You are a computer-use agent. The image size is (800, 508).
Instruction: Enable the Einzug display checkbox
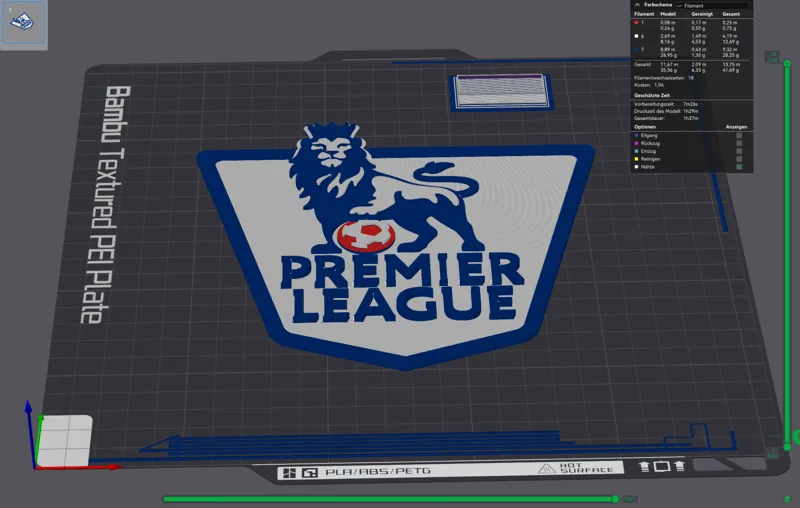pos(739,151)
